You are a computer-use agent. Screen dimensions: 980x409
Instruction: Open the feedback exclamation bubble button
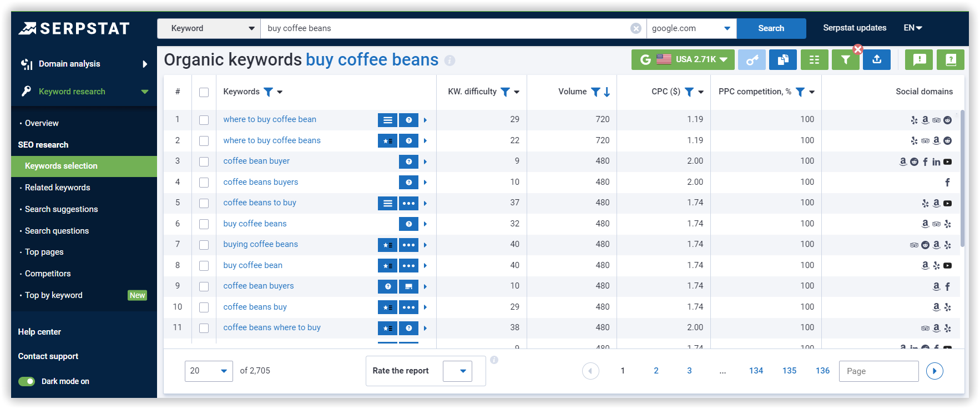(x=919, y=59)
